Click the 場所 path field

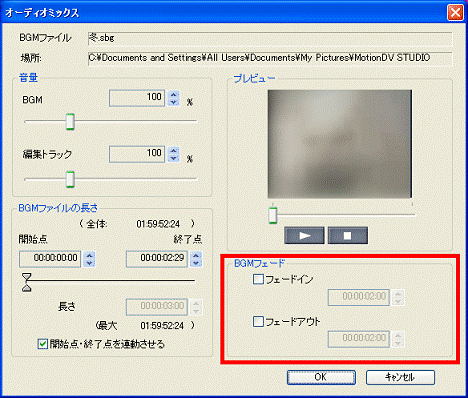(x=270, y=58)
